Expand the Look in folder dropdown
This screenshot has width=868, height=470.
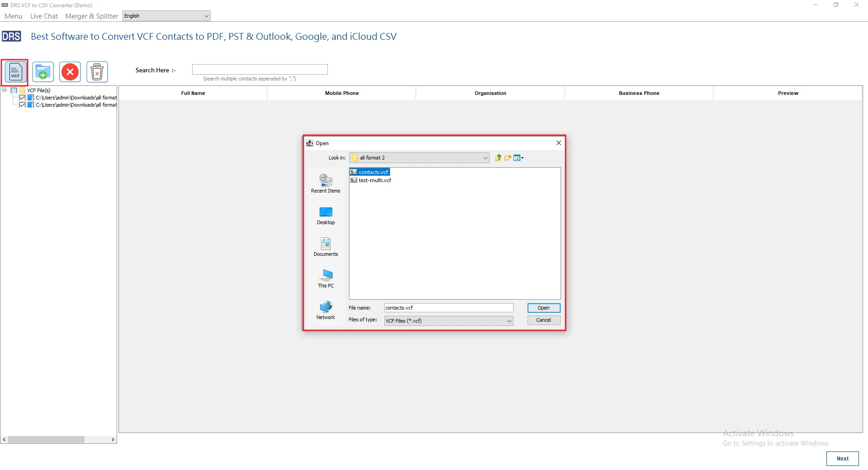(x=485, y=158)
